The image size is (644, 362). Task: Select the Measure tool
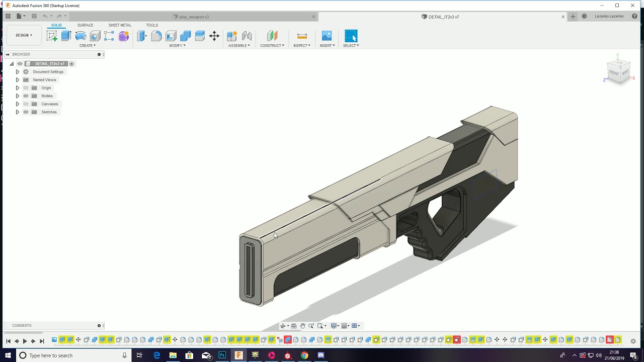coord(302,36)
